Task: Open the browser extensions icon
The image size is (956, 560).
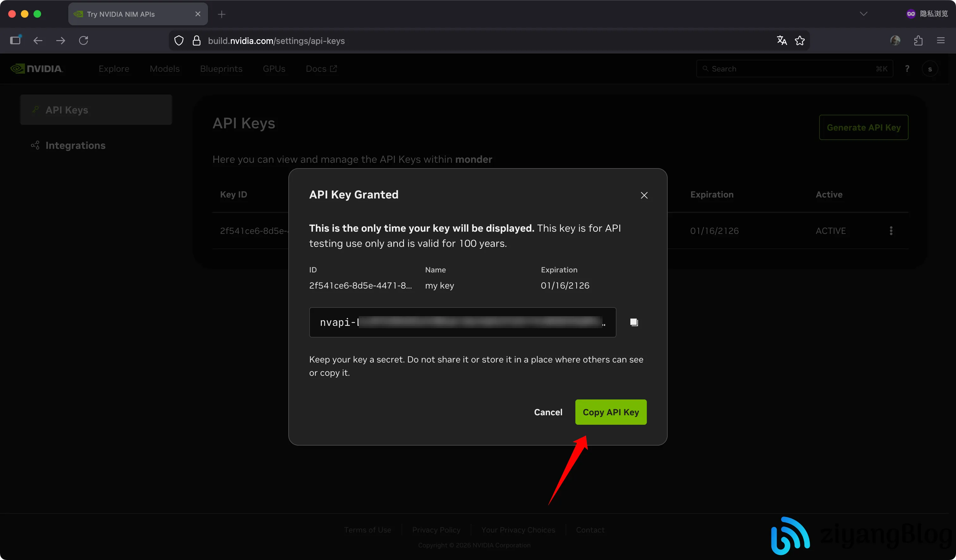Action: coord(918,40)
